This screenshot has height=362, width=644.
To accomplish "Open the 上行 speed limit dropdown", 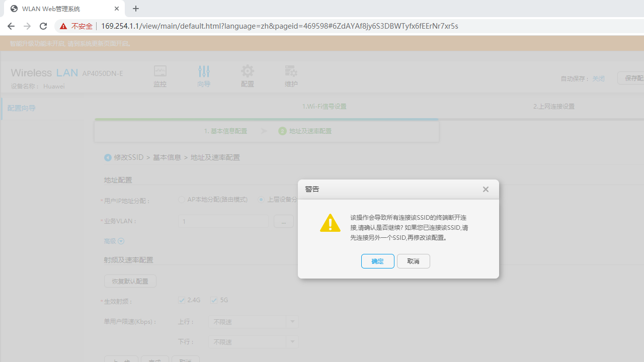I will click(292, 322).
